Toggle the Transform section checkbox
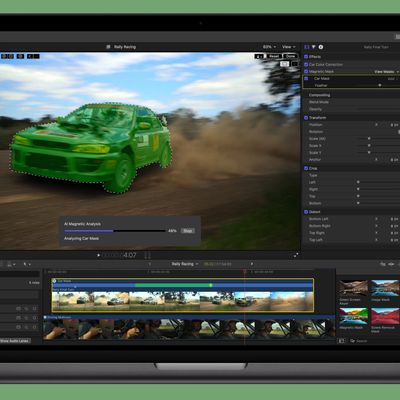Viewport: 400px width, 400px height. pos(306,118)
